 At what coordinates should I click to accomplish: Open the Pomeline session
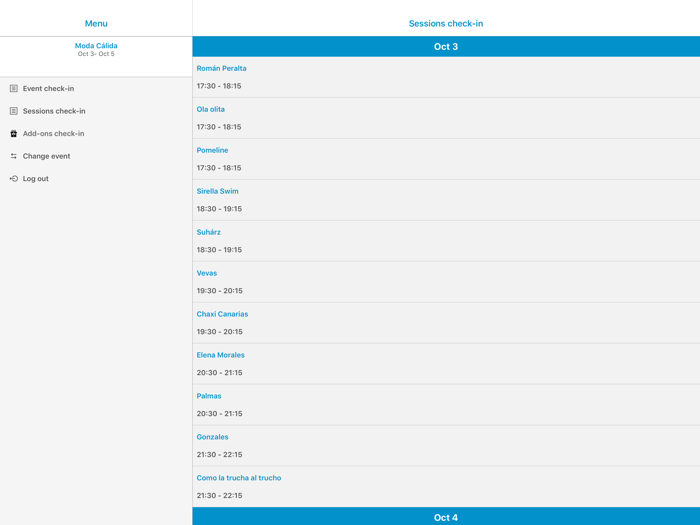(446, 159)
